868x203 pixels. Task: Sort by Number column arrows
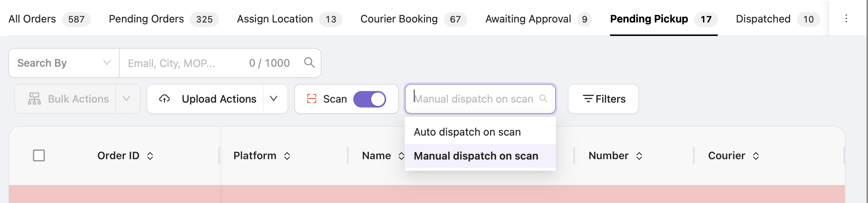(639, 156)
